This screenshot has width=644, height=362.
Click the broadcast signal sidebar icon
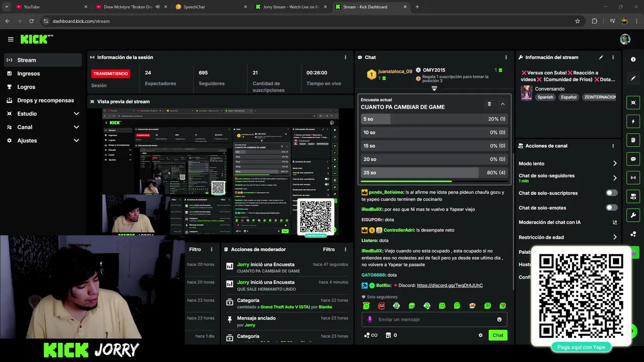click(633, 177)
